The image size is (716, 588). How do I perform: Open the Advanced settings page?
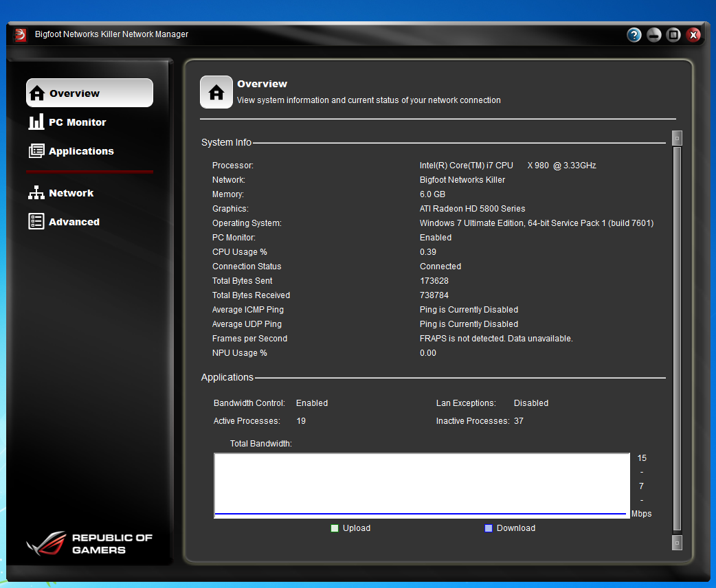pyautogui.click(x=74, y=222)
